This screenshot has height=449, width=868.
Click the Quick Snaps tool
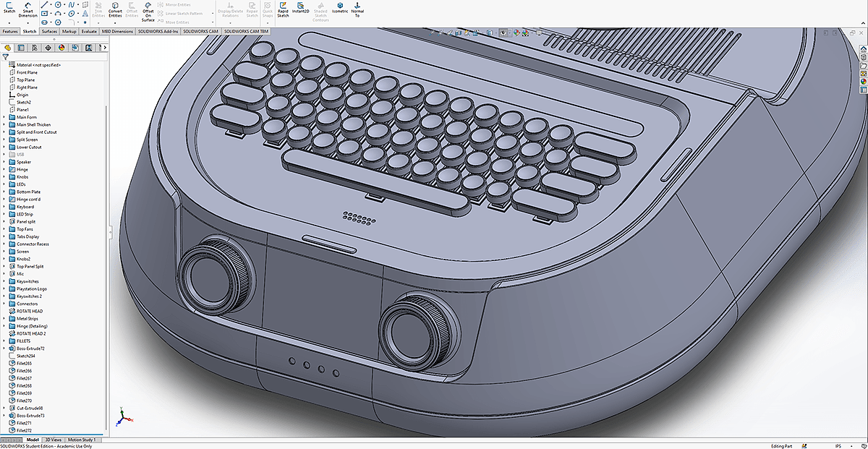point(268,10)
